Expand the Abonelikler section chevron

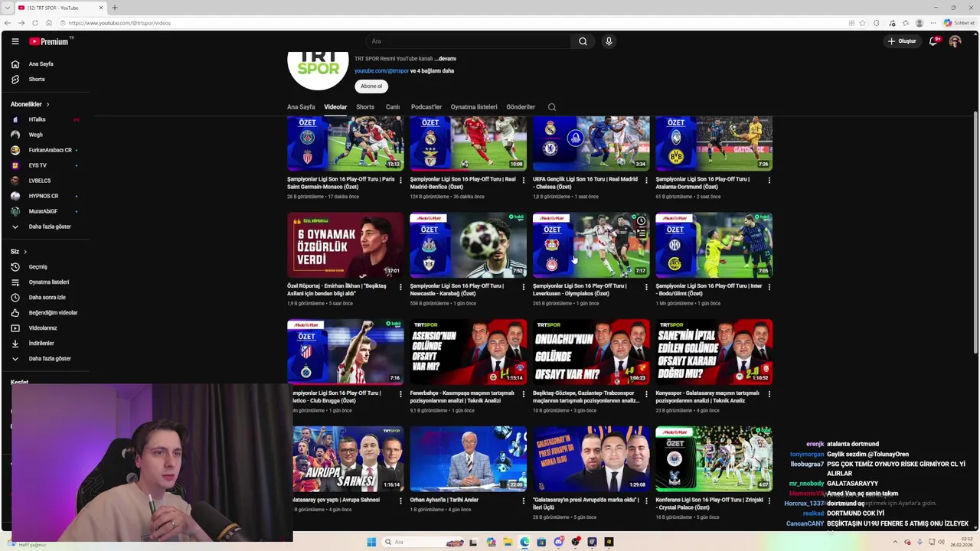[47, 104]
